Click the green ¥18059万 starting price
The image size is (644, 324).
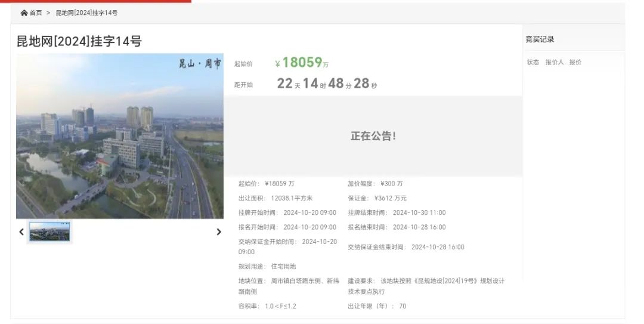coord(302,63)
